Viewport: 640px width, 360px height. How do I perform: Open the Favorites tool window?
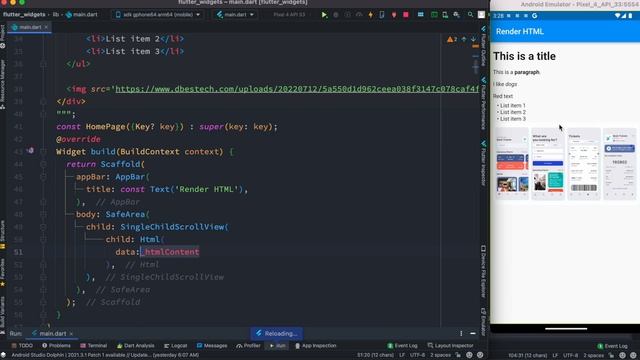(3, 273)
